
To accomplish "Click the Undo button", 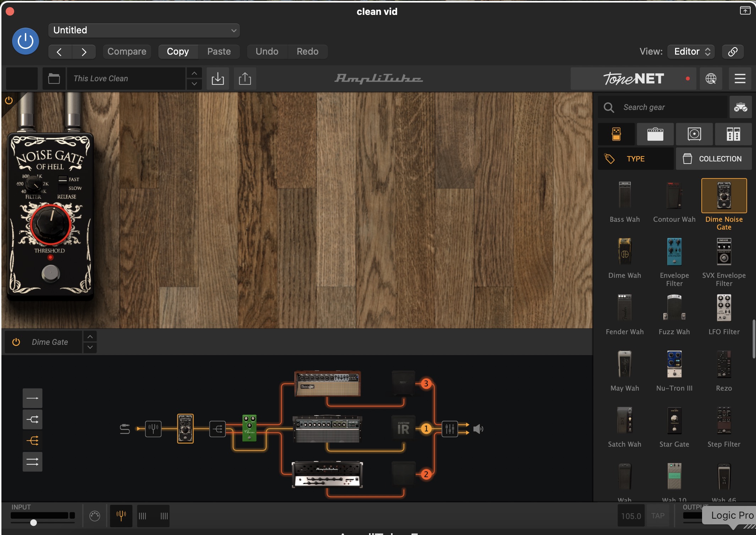I will click(x=267, y=52).
